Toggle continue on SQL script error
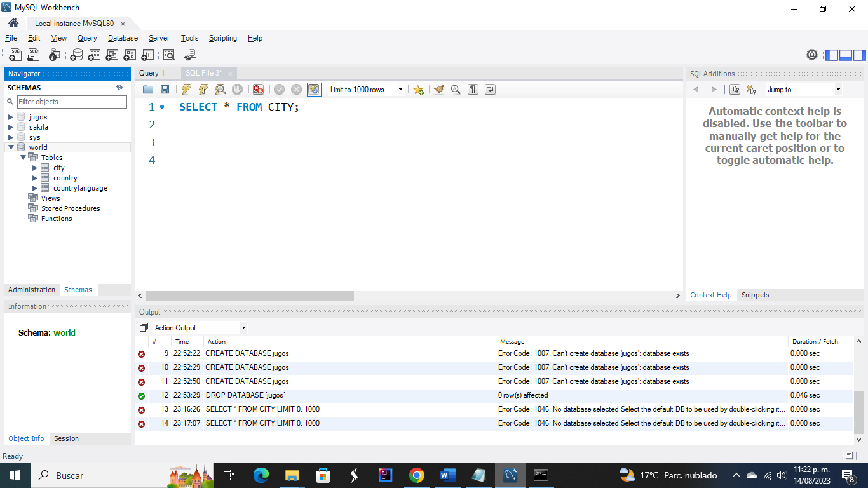 coord(258,90)
